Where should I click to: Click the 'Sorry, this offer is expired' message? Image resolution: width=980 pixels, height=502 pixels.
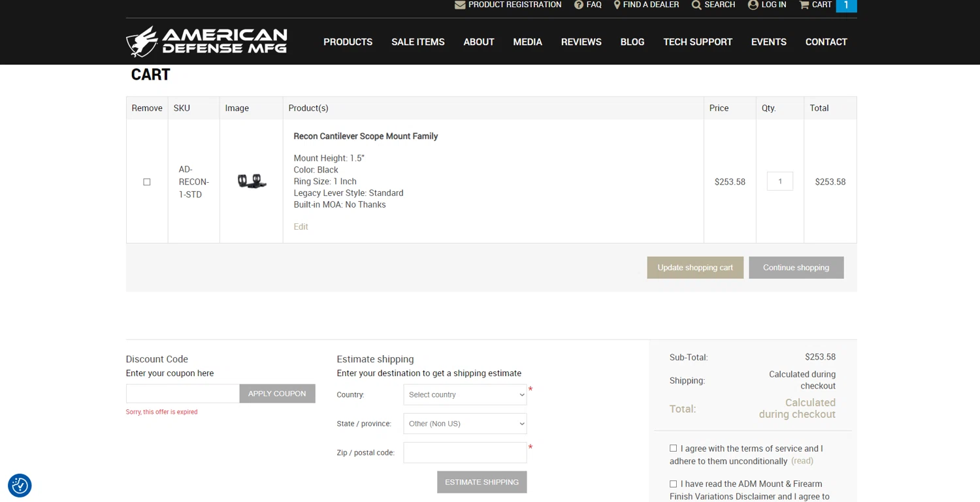162,412
